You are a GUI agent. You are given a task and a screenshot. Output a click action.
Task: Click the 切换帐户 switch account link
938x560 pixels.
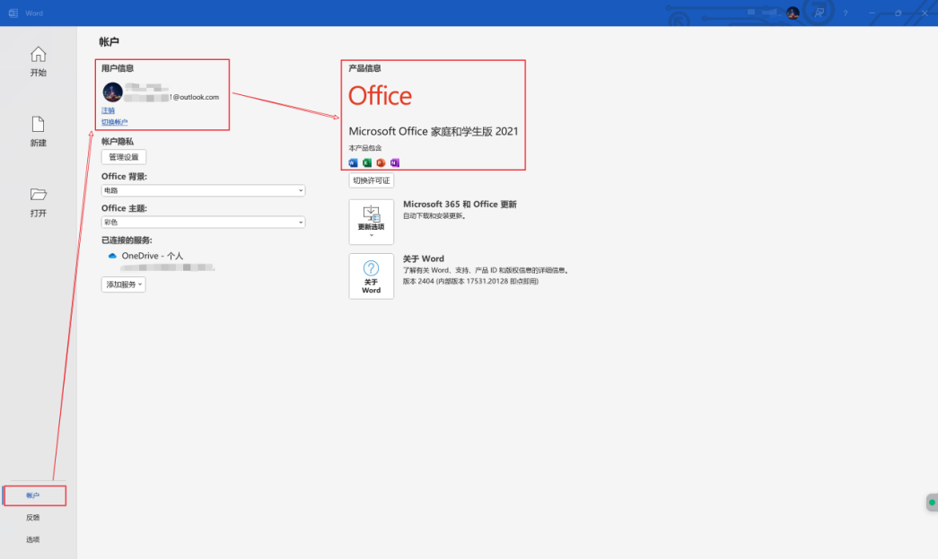click(114, 122)
